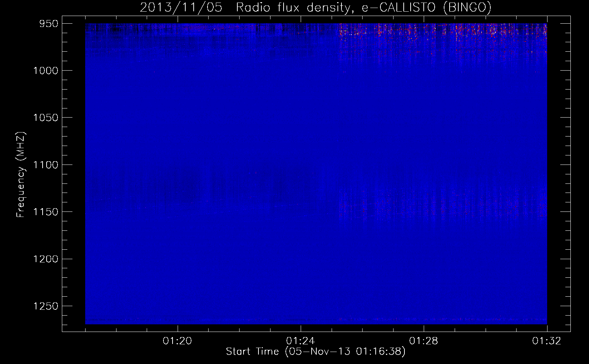This screenshot has width=589, height=364.
Task: Click the 01:24 time axis label
Action: coord(300,341)
